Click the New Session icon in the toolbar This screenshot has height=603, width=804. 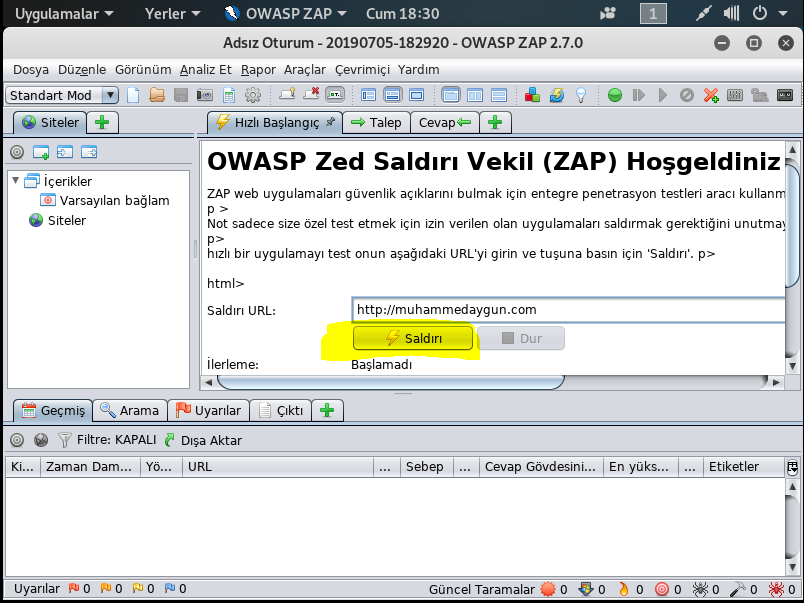(133, 97)
